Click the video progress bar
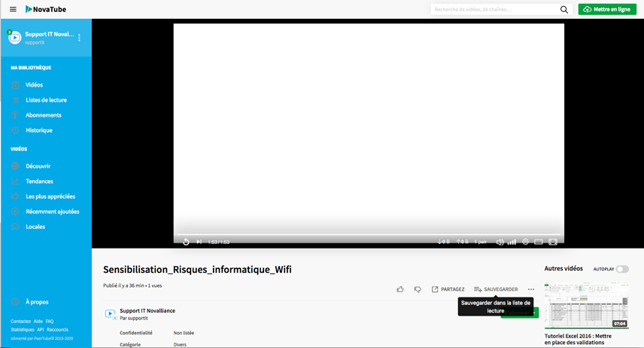Image resolution: width=644 pixels, height=348 pixels. 369,235
